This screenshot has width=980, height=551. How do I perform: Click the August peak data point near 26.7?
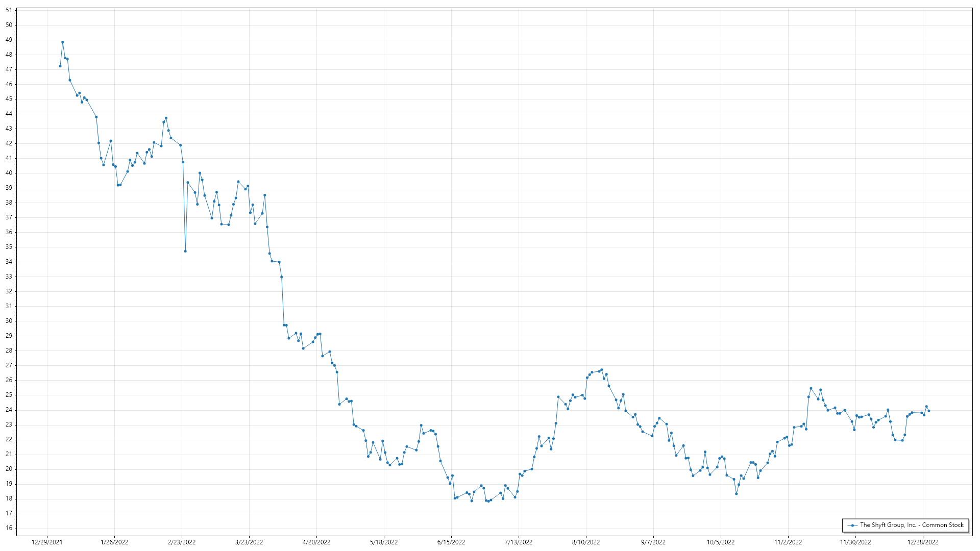tap(601, 370)
